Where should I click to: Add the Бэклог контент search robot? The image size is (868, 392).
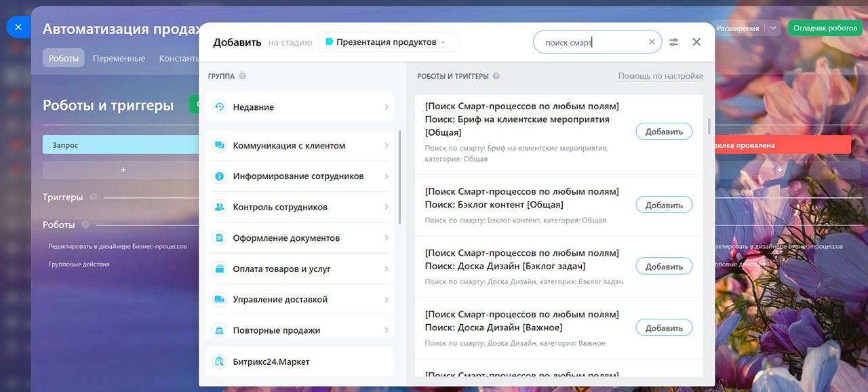click(663, 205)
